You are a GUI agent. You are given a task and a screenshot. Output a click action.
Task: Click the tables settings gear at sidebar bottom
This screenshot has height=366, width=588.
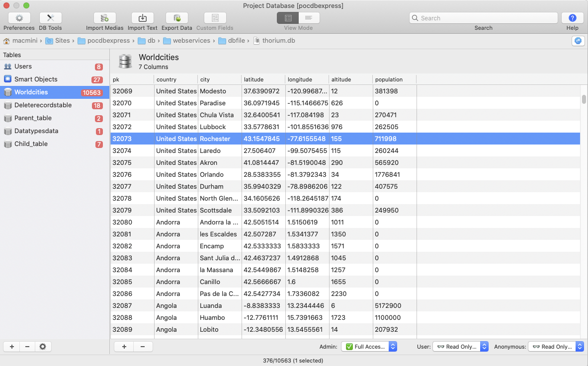pos(43,347)
